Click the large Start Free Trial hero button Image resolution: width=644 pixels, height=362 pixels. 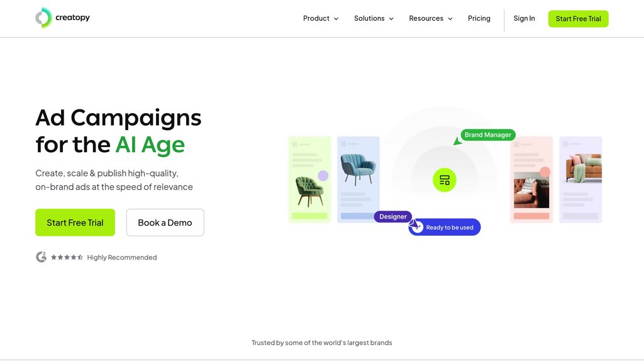(75, 222)
